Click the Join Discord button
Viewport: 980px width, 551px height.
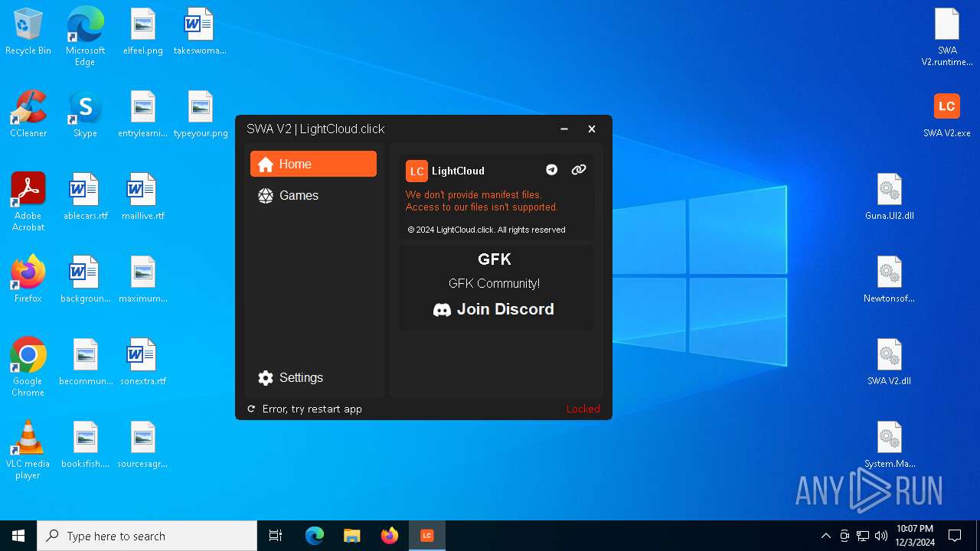tap(494, 309)
